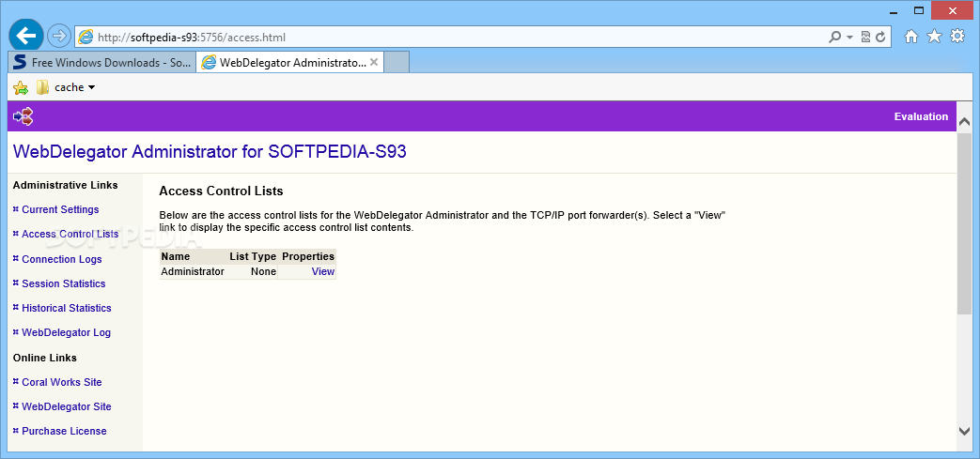Screen dimensions: 980x459
Task: Expand the cache favorites dropdown arrow
Action: point(92,87)
